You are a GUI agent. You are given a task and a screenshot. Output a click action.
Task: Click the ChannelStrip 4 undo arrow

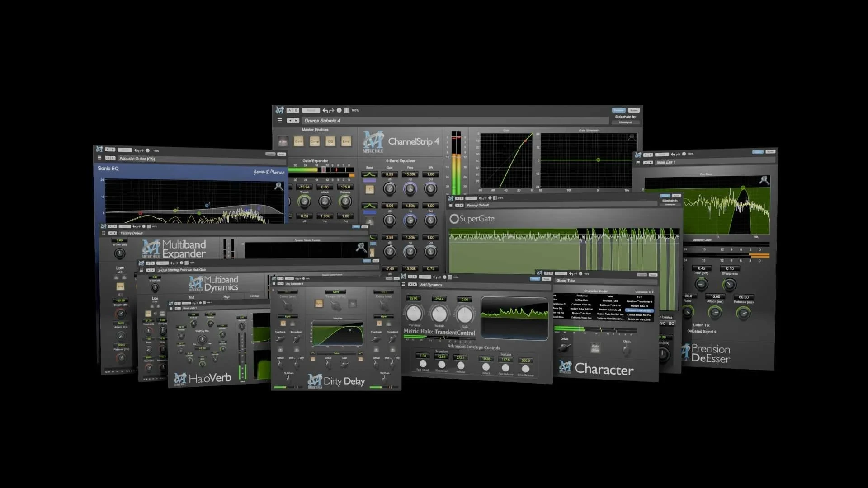(325, 110)
